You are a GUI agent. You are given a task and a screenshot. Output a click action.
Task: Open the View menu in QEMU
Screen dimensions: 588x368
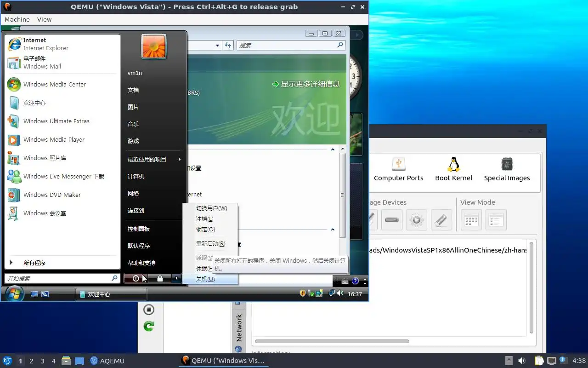pos(45,19)
